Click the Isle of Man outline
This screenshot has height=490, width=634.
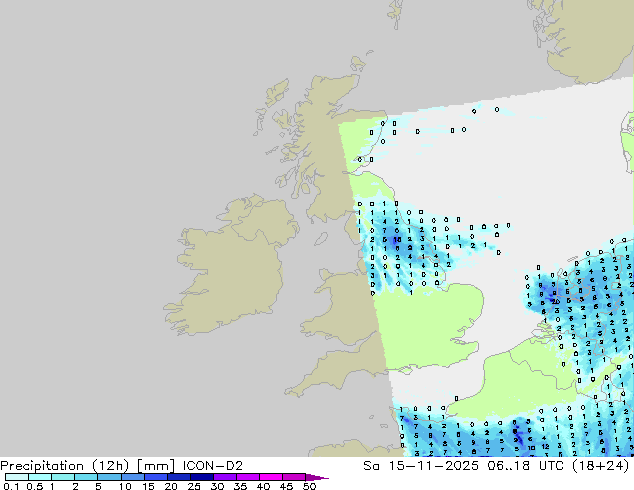tap(321, 239)
